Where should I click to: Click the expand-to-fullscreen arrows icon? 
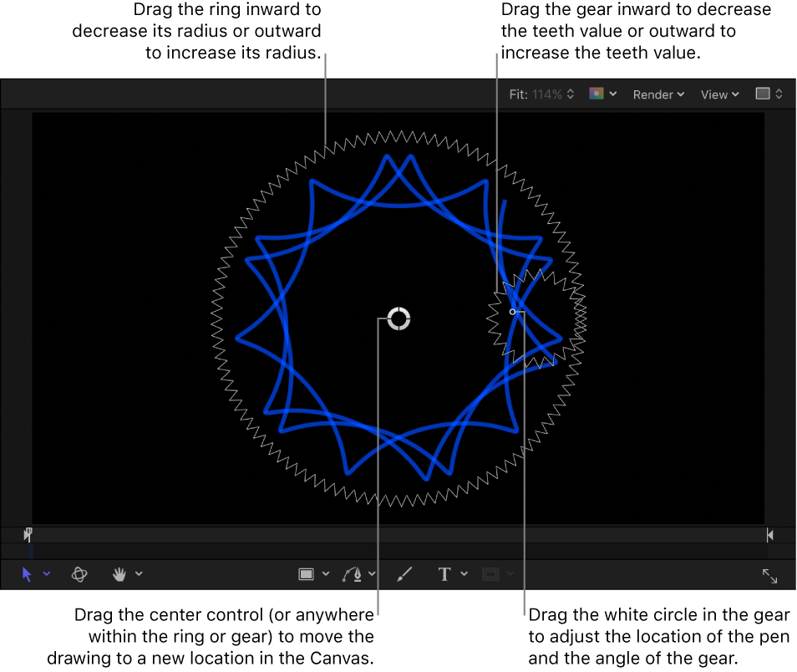[769, 574]
